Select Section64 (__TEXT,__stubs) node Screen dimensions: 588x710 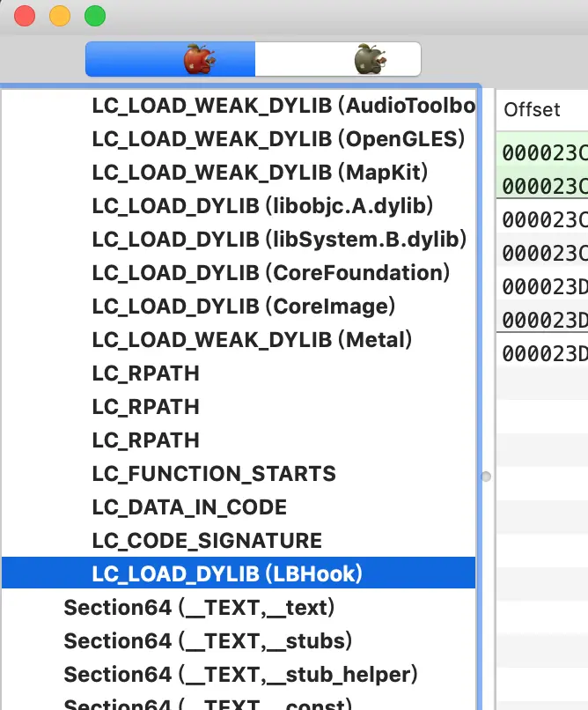239,640
